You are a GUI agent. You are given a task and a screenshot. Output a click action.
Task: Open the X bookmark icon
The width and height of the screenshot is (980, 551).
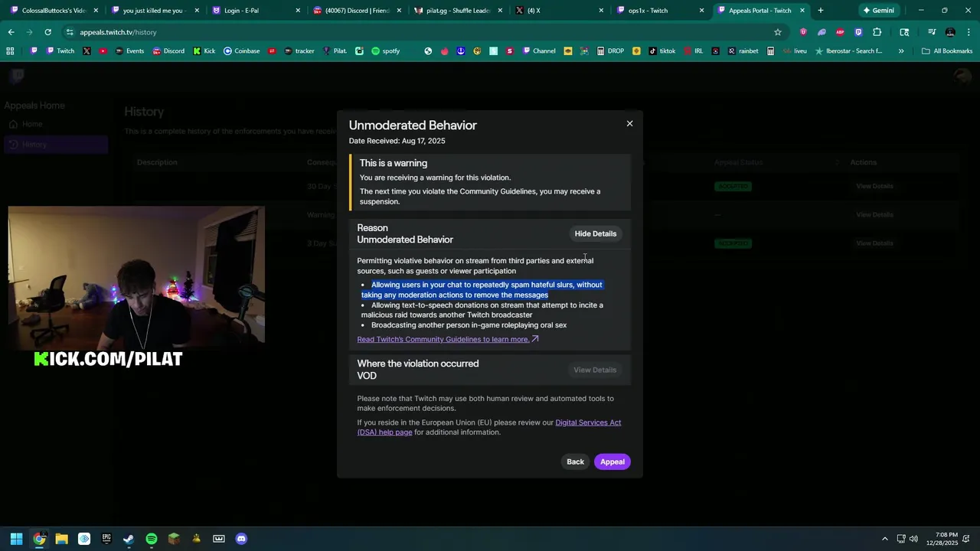[x=87, y=51]
